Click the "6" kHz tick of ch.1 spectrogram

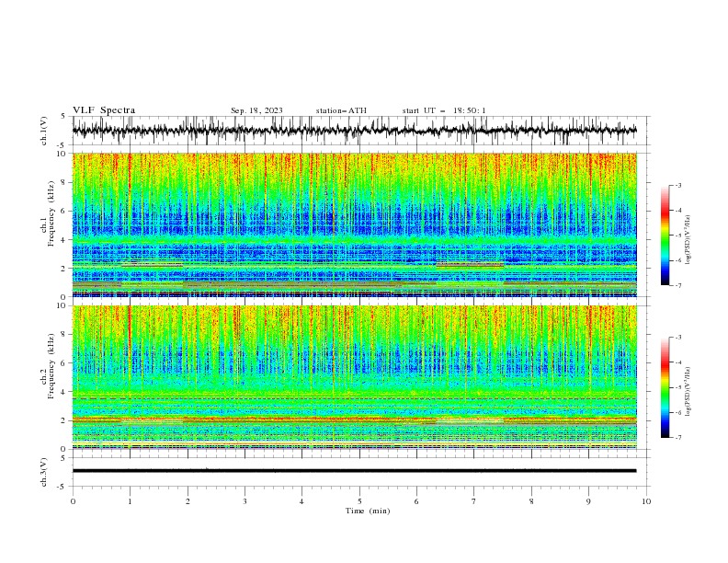64,211
